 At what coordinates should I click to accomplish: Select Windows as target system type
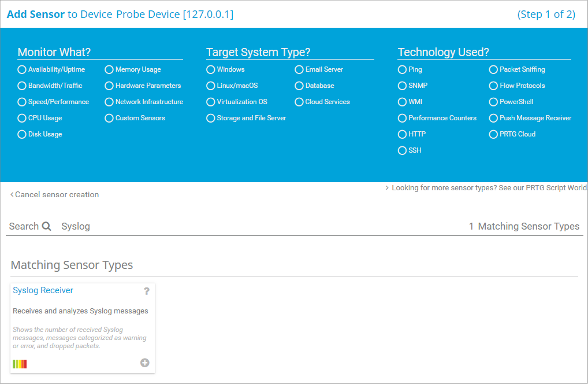point(211,69)
